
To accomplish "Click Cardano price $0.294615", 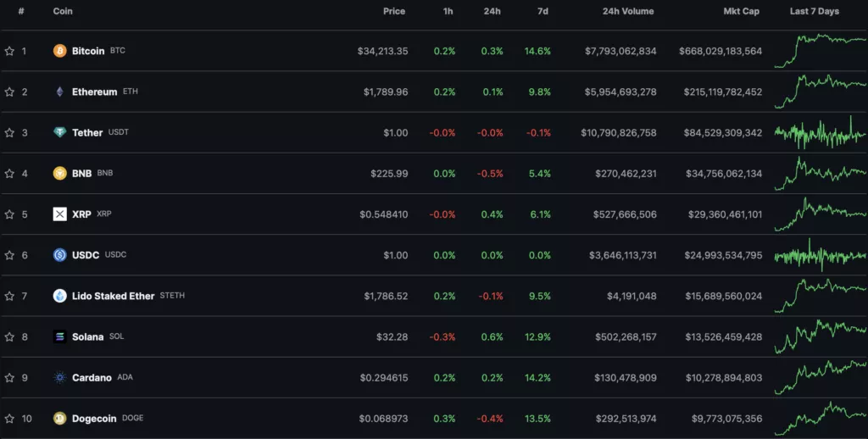I will coord(384,377).
